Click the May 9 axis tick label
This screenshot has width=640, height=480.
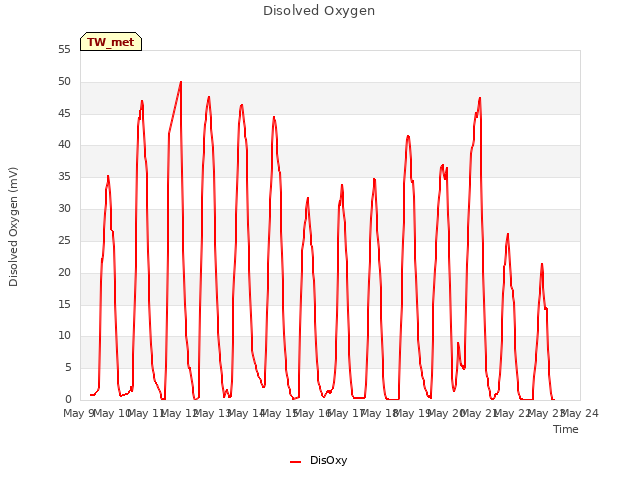click(x=79, y=413)
